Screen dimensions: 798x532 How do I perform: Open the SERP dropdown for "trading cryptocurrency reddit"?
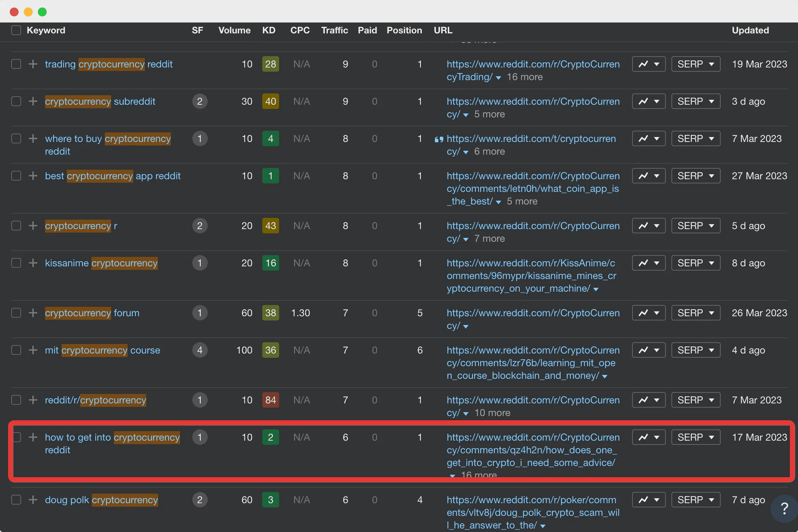click(x=695, y=64)
